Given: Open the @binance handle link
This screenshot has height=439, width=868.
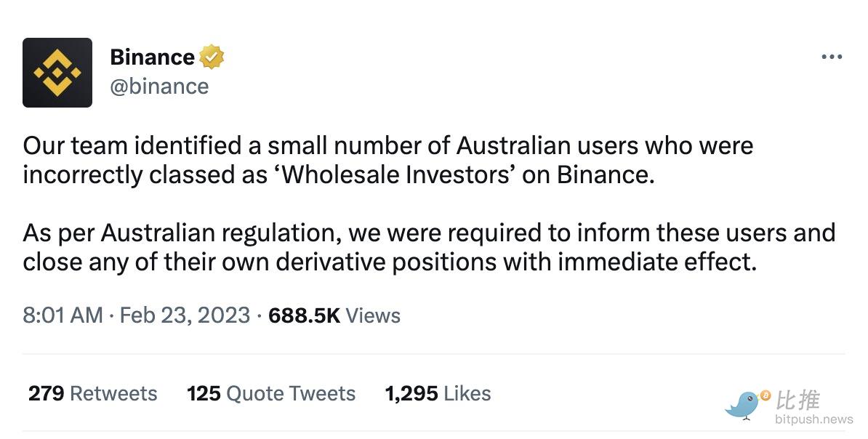Looking at the screenshot, I should [x=159, y=86].
